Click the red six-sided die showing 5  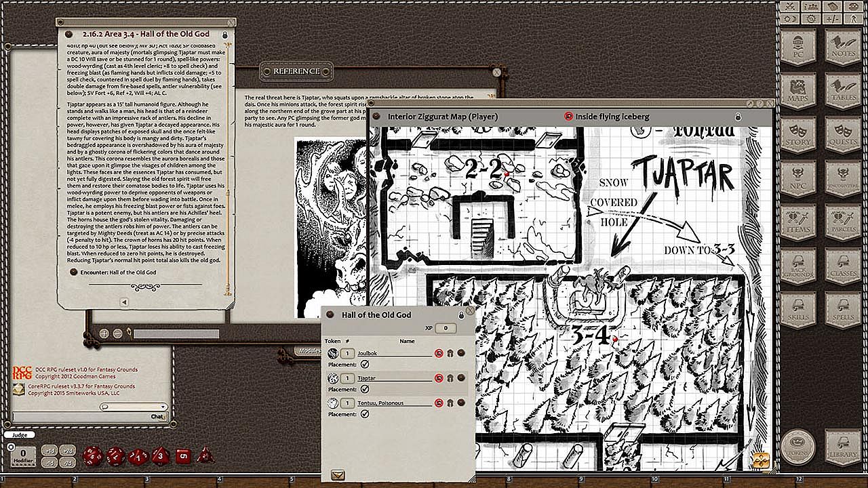click(182, 456)
